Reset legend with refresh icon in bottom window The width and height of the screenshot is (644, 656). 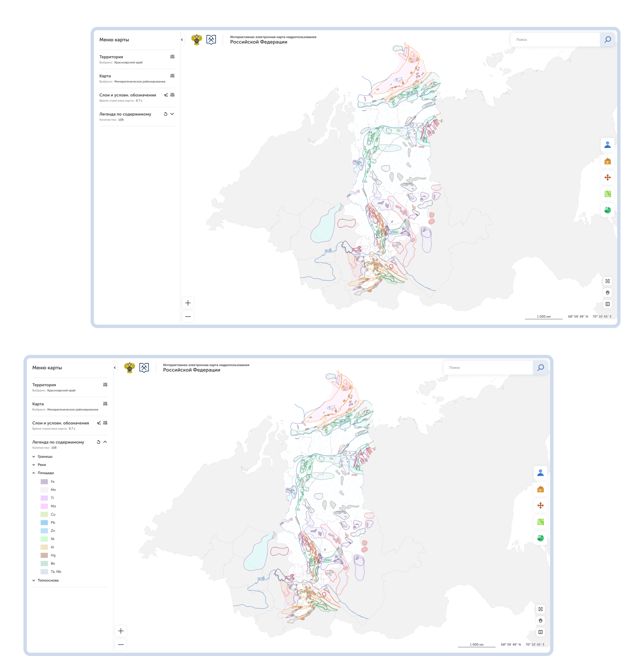click(98, 442)
